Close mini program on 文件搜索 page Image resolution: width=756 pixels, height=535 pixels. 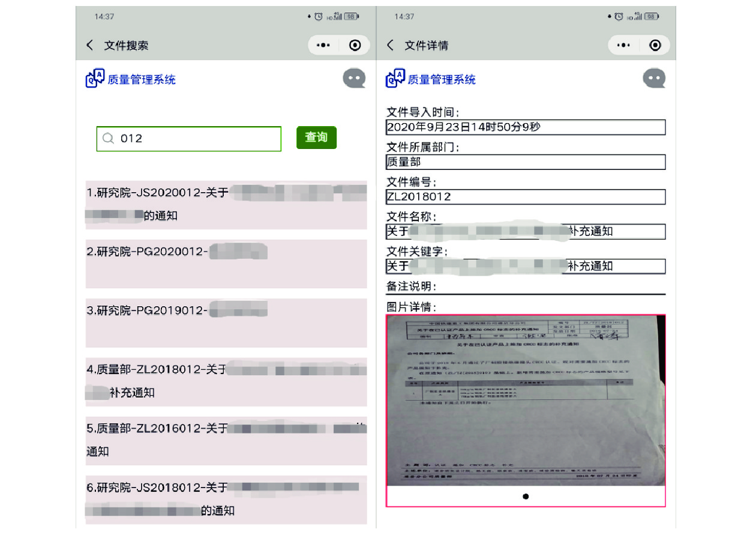[x=355, y=46]
